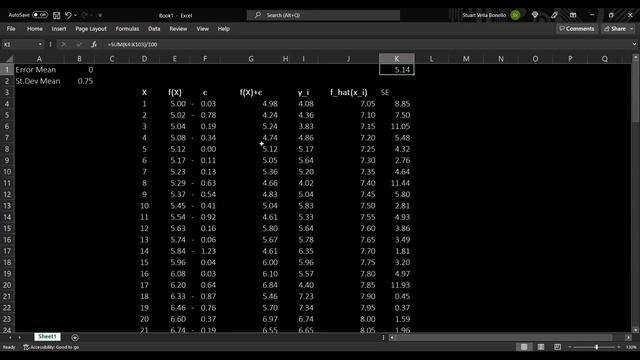The height and width of the screenshot is (360, 640).
Task: Click the Sheet1 tab
Action: point(47,337)
